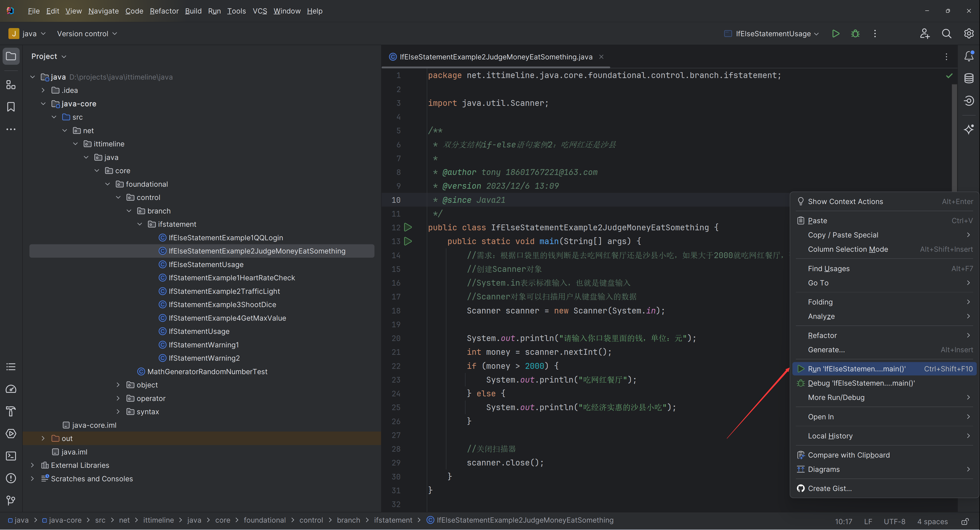Screen dimensions: 980x530
Task: Click the UTF-8 encoding in status bar
Action: 894,521
